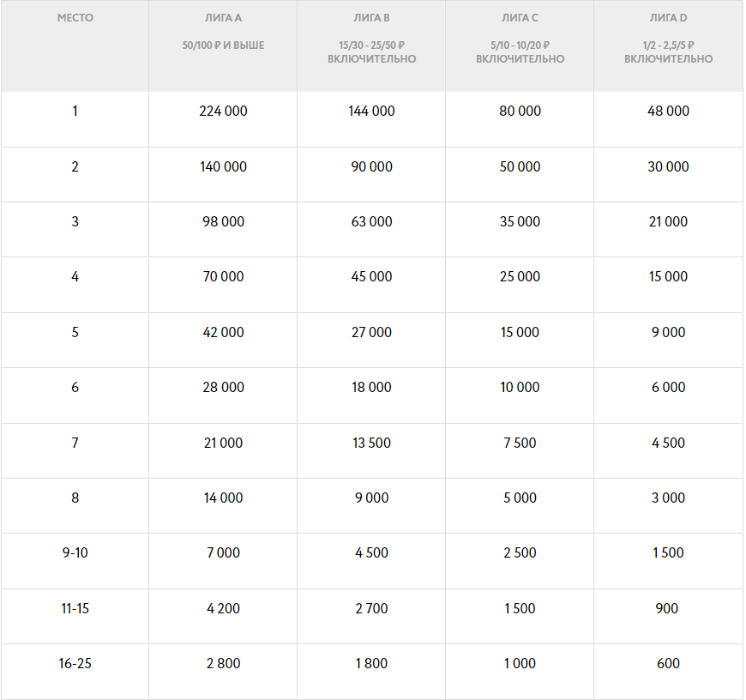Click the 600 prize cell
The image size is (746, 700).
pyautogui.click(x=668, y=664)
